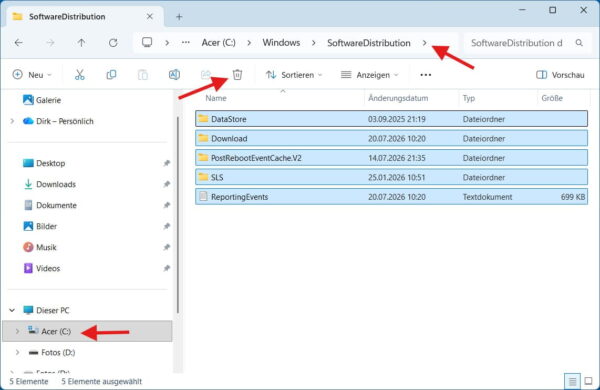Expand chevron after SoftwareDistribution breadcrumb
The width and height of the screenshot is (600, 390).
tap(424, 43)
